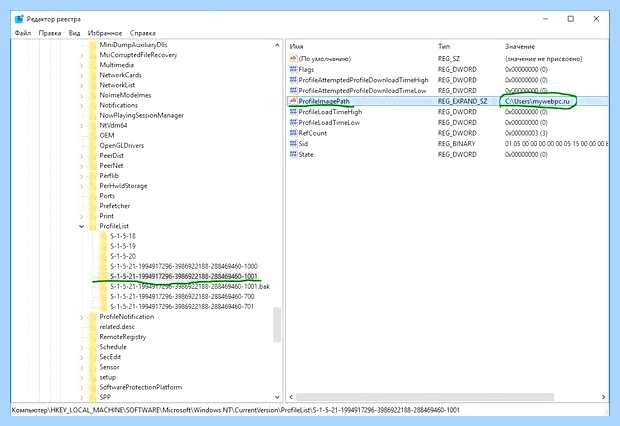620x426 pixels.
Task: Expand the SoftwareProtectionPlatform tree node
Action: point(81,388)
